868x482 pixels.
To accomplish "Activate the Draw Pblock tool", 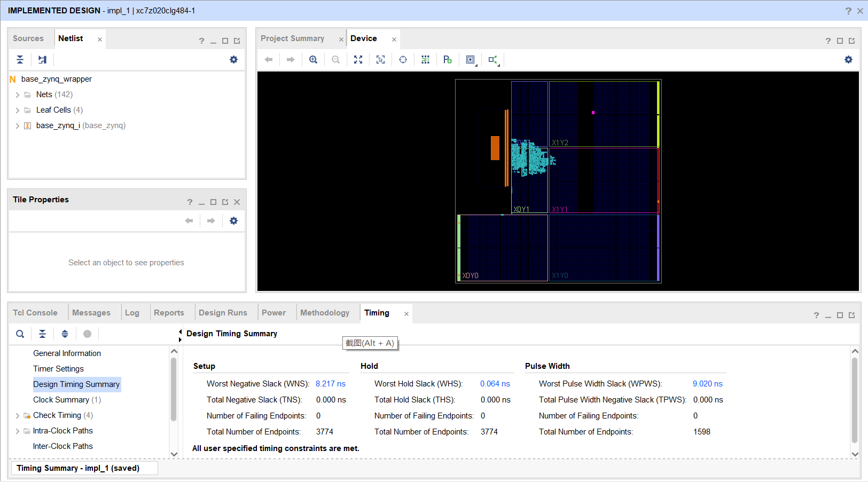I will (448, 59).
